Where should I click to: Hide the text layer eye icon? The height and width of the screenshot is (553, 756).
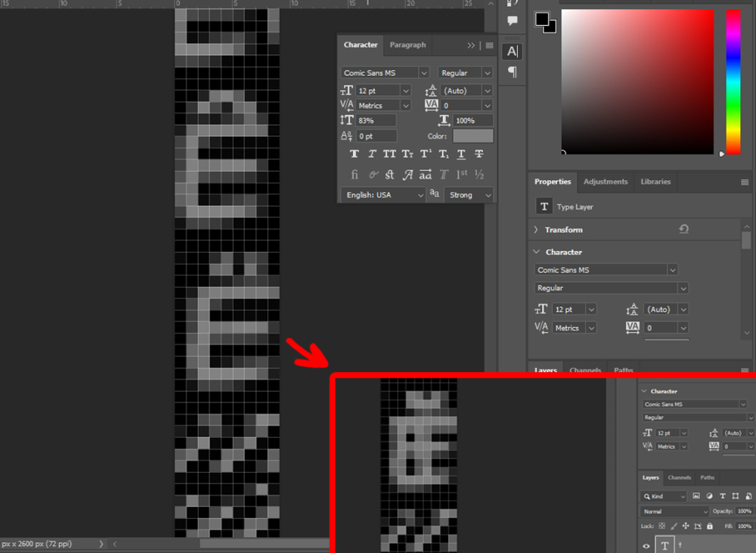click(x=646, y=545)
